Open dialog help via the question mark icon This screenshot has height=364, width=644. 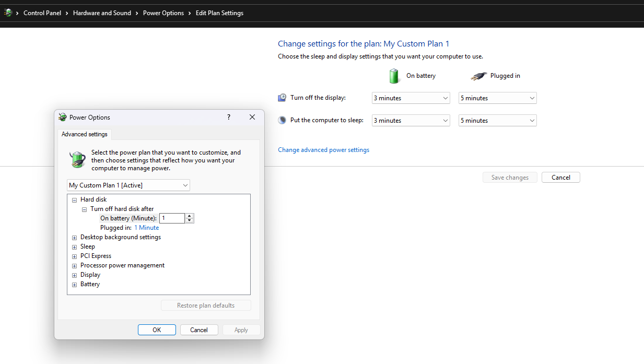click(x=228, y=117)
